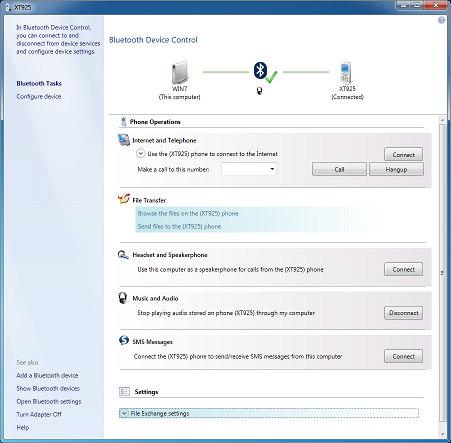Click the headset icon below the Bluetooth logo
Screen dimensions: 451x443
(x=259, y=90)
